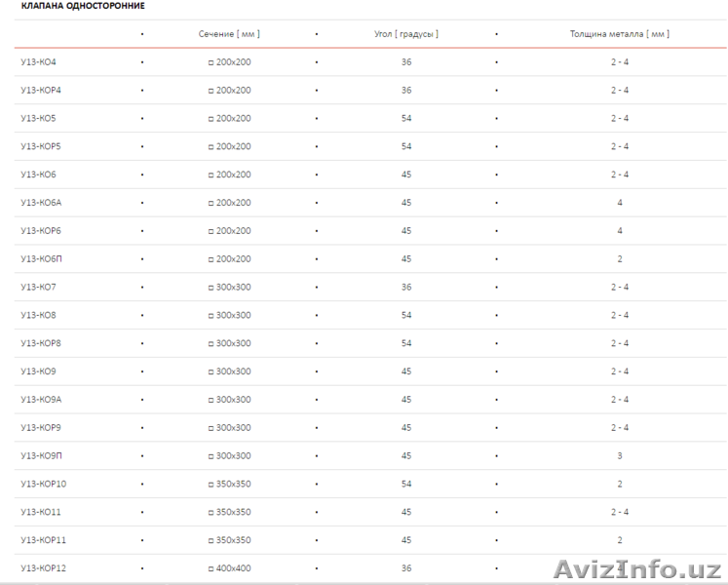Click the У13-КО6А model name
The image size is (728, 585).
coord(41,203)
